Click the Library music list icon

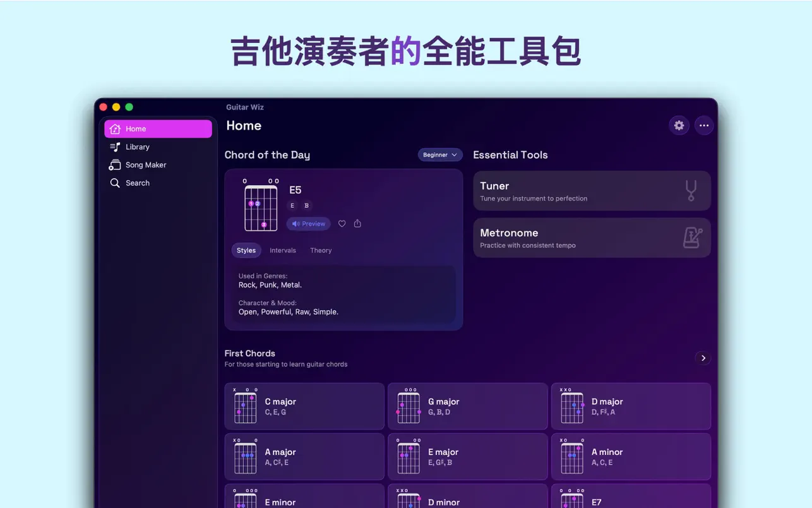coord(115,147)
